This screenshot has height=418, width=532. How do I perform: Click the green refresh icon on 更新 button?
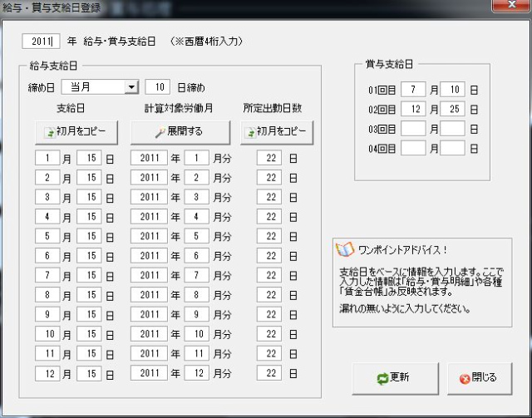click(382, 379)
